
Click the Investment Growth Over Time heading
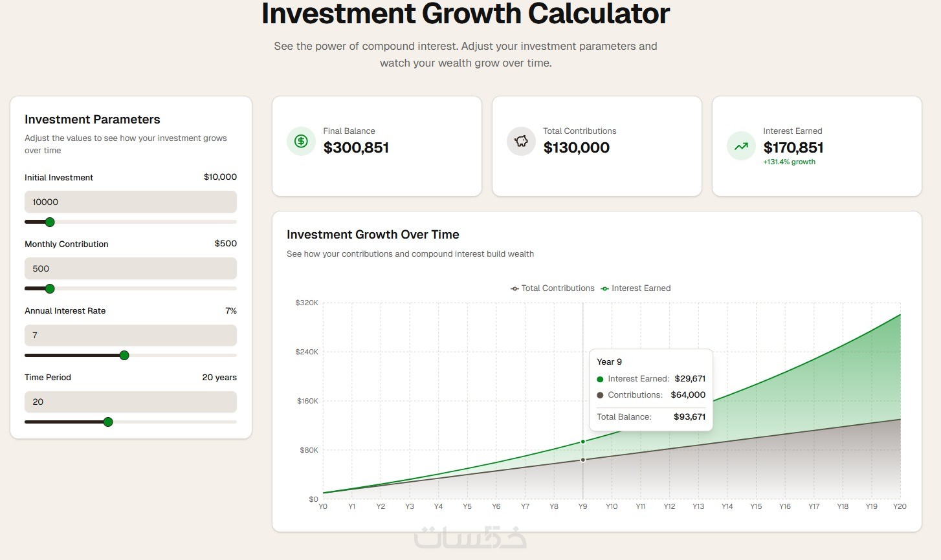point(373,235)
